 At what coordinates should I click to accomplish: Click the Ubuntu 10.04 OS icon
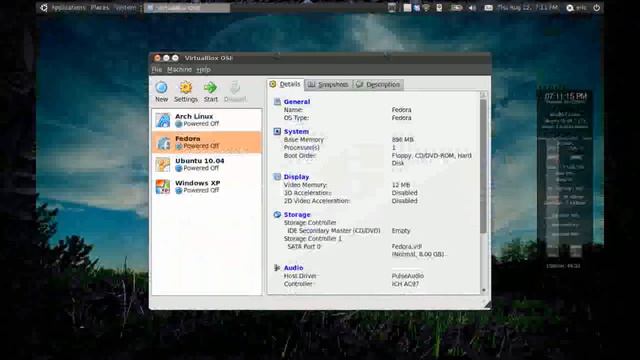point(162,164)
